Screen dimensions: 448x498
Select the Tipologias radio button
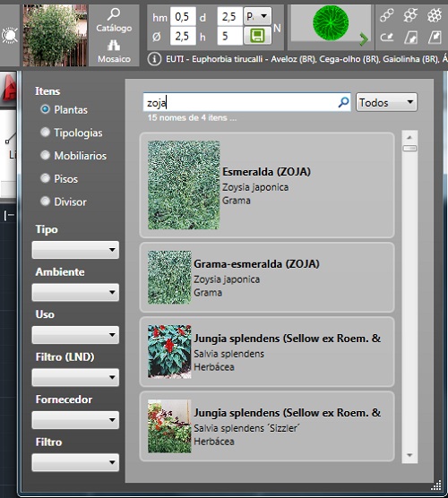(45, 133)
